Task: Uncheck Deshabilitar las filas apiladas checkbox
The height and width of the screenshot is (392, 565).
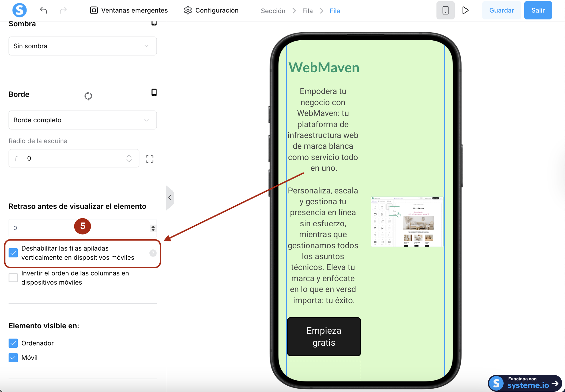Action: 13,253
